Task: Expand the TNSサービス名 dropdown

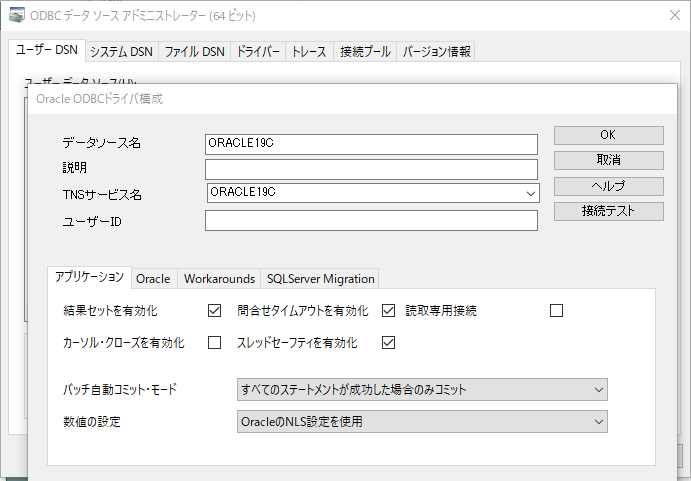Action: (x=529, y=193)
